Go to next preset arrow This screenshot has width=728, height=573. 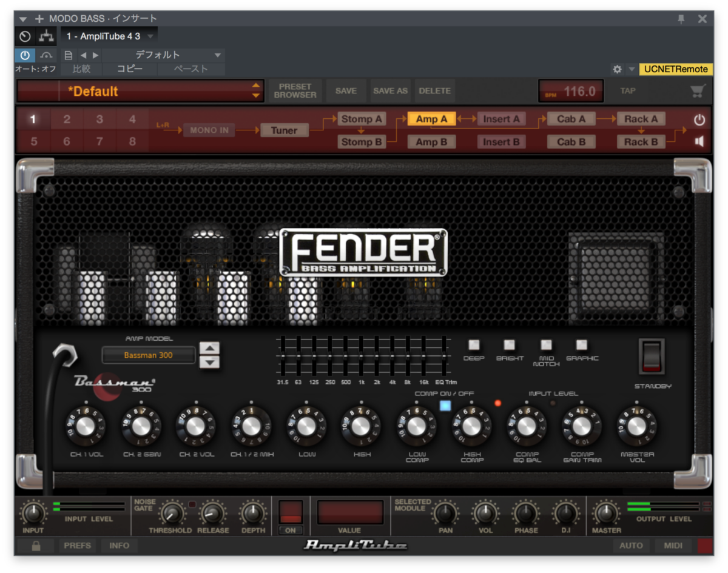[x=95, y=55]
